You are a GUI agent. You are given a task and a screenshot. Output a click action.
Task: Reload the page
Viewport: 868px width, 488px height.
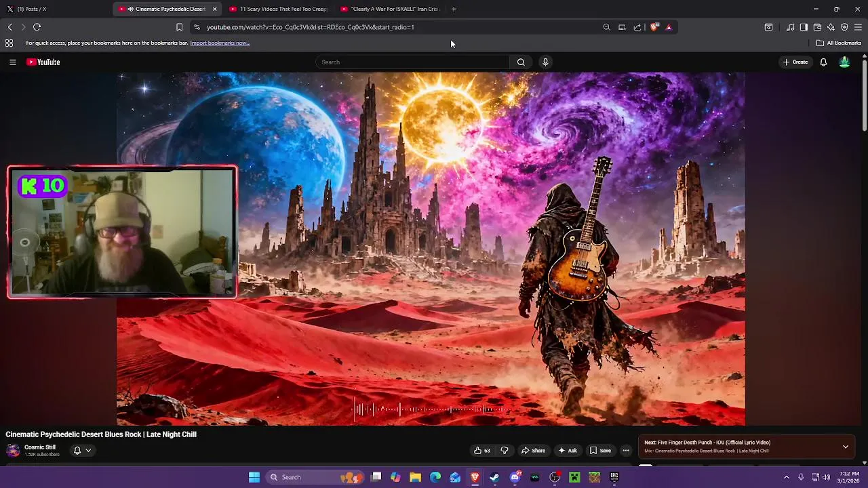(x=37, y=27)
